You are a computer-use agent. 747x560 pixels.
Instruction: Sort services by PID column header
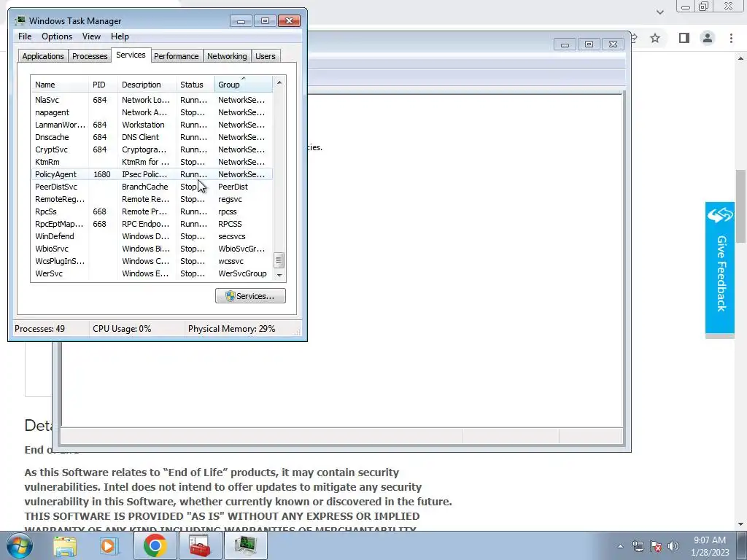pos(103,85)
